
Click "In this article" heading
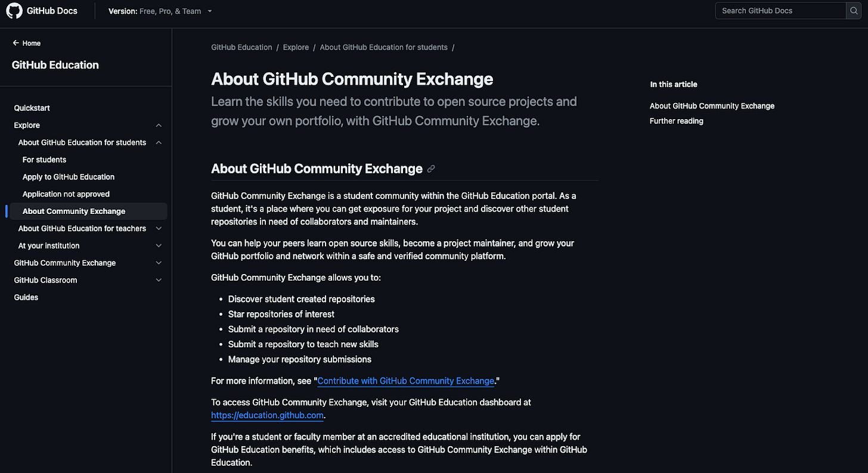[674, 85]
